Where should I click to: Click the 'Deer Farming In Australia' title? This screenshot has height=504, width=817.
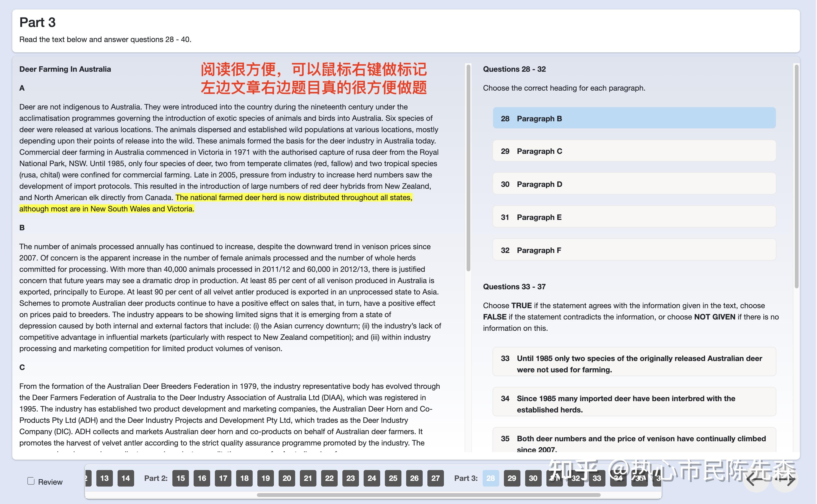[65, 69]
